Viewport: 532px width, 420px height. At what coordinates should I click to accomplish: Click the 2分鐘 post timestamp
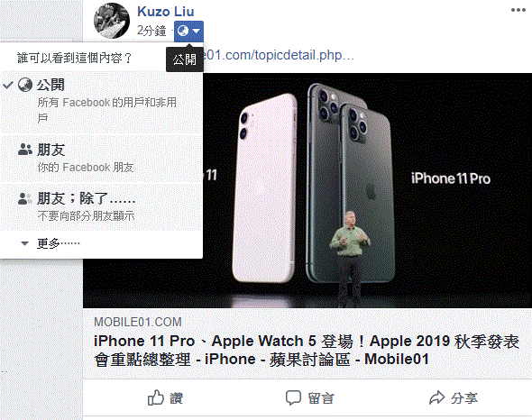tap(151, 31)
